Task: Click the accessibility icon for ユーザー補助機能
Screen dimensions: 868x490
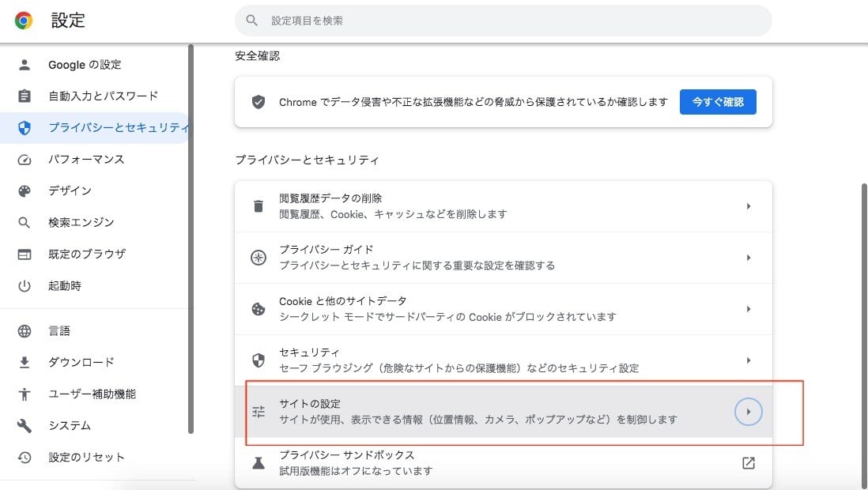Action: 25,394
